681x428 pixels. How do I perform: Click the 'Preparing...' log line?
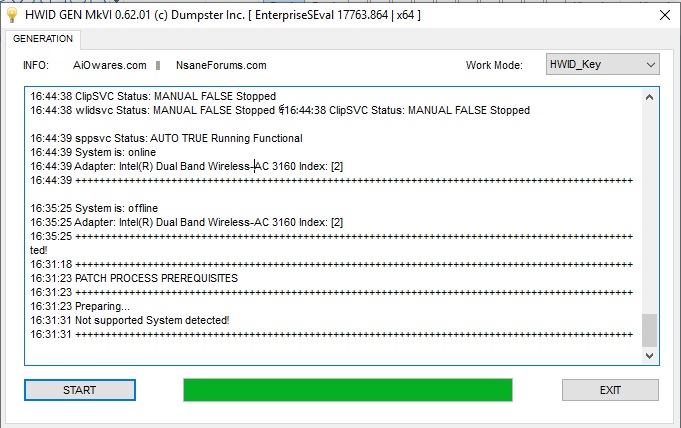coord(80,306)
